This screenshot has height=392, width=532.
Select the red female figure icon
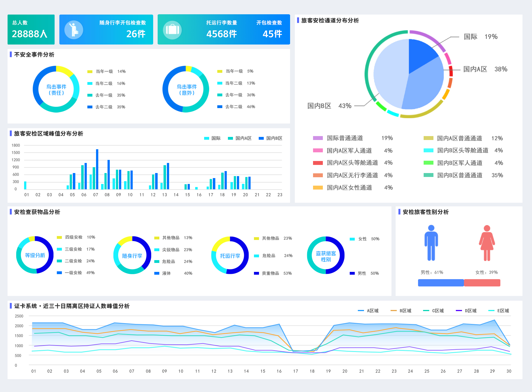click(x=487, y=243)
